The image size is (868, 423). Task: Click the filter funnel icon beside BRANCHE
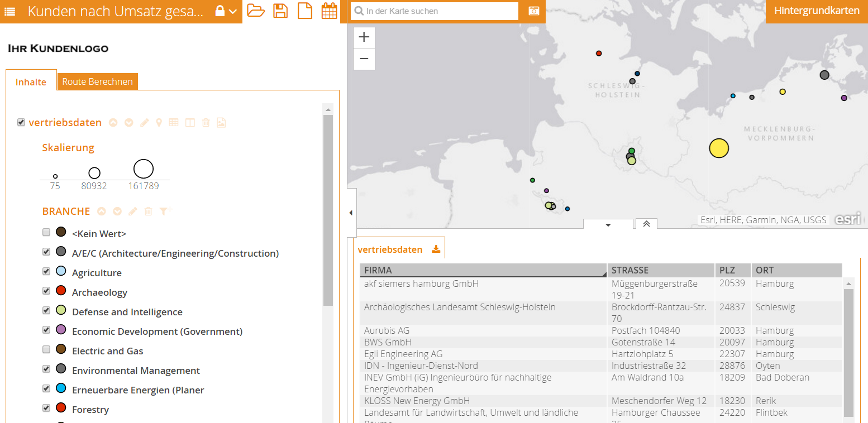163,212
